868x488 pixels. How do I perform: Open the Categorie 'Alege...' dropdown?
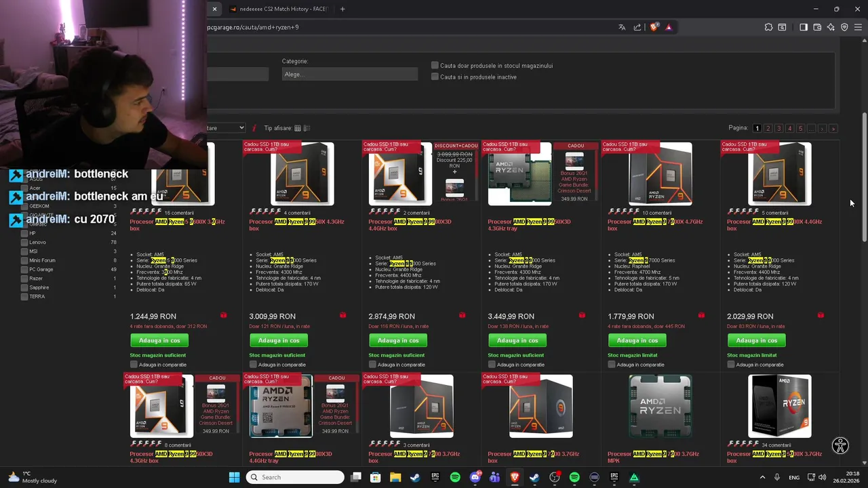[349, 74]
